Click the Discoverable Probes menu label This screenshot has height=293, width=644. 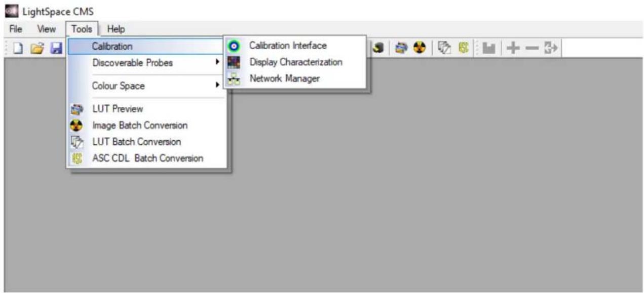click(132, 63)
